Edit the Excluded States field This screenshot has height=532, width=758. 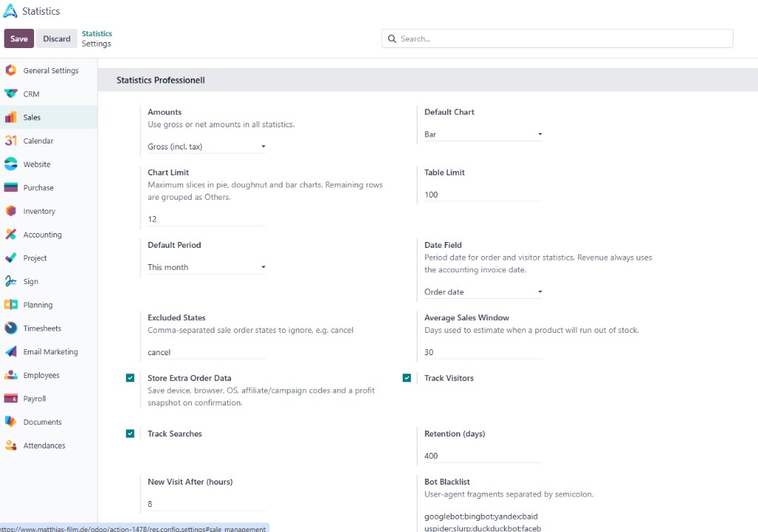pos(207,352)
